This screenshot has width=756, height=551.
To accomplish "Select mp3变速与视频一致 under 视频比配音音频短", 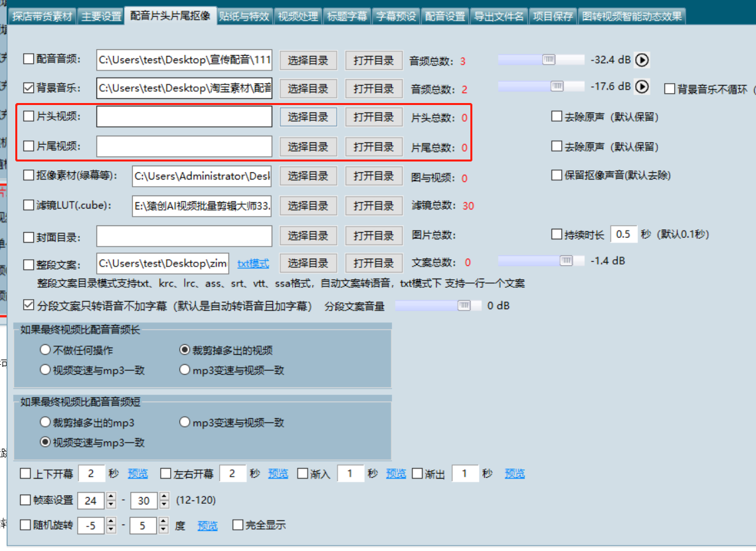I will pyautogui.click(x=185, y=421).
